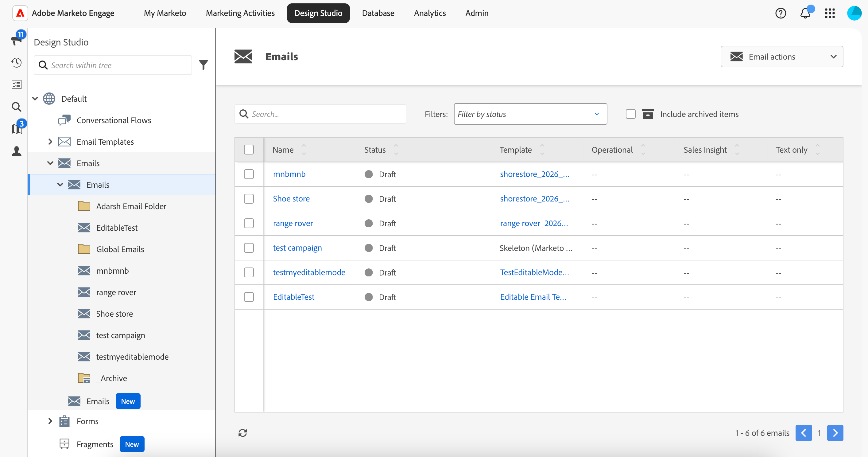The width and height of the screenshot is (868, 457).
Task: Open the global search sidebar icon
Action: coord(17,107)
